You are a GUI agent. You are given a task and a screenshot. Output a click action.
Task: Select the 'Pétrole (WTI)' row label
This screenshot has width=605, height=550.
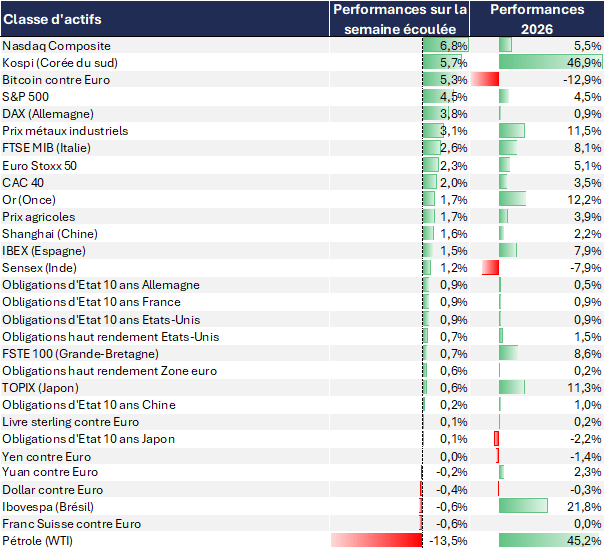(37, 540)
